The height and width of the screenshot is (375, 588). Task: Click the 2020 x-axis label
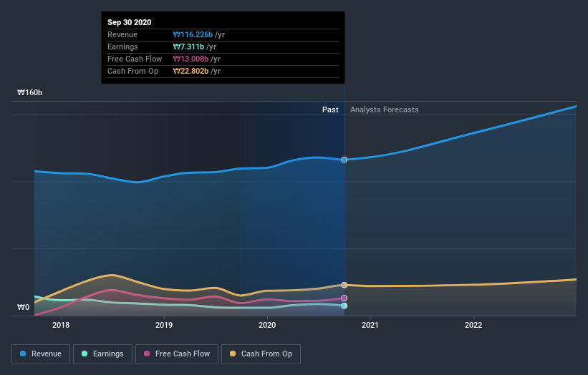tap(267, 325)
